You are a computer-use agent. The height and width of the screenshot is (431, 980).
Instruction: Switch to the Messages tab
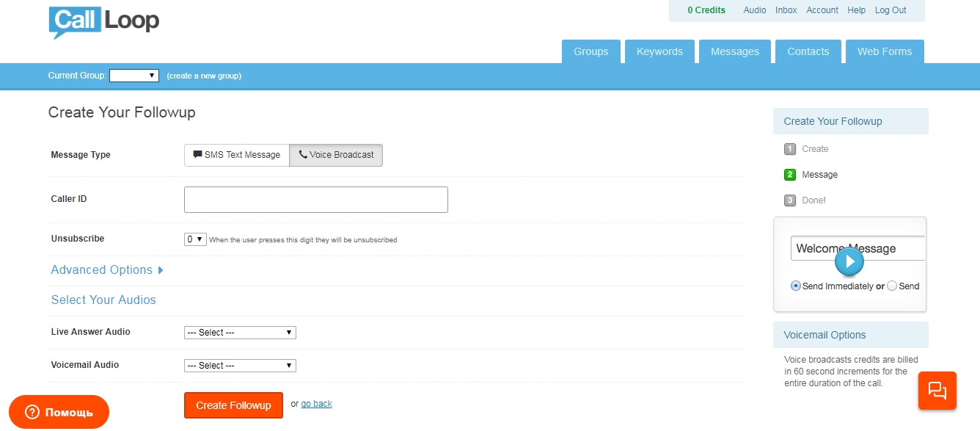point(735,51)
